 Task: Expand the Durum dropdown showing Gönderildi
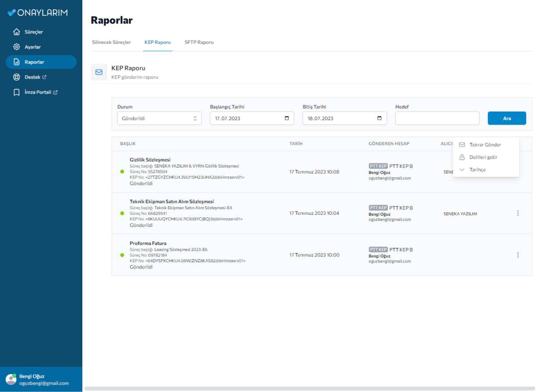click(159, 118)
